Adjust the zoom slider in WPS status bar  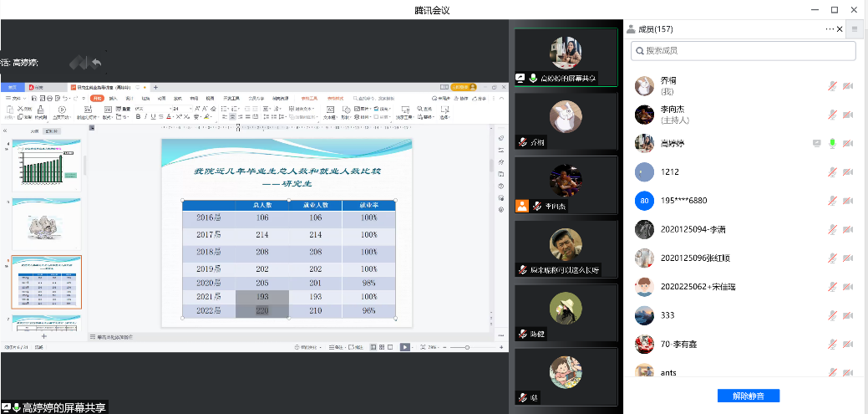pos(467,347)
